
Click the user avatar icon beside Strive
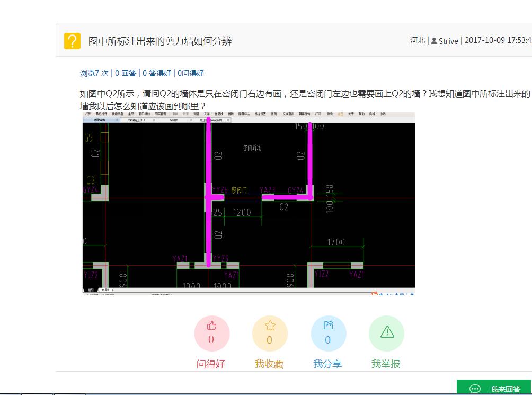(434, 41)
